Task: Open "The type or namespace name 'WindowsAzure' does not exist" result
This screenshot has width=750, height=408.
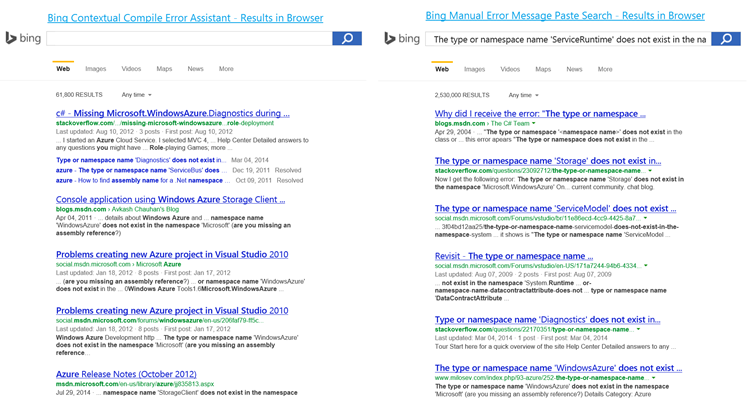Action: (x=558, y=368)
